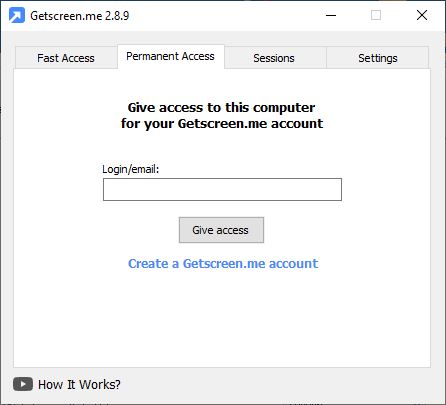Follow the Create a Getscreen.me account link
The width and height of the screenshot is (446, 405).
tap(223, 264)
